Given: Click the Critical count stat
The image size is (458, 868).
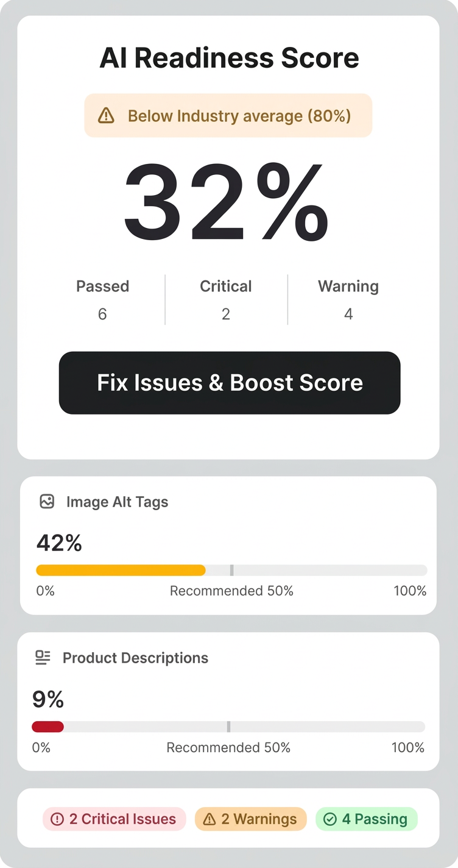Looking at the screenshot, I should [x=226, y=300].
